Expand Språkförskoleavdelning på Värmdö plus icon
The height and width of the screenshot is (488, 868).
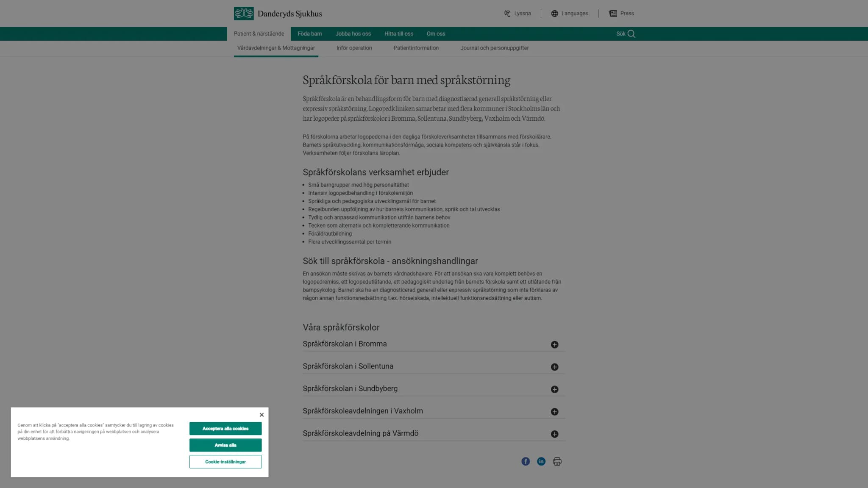(554, 434)
